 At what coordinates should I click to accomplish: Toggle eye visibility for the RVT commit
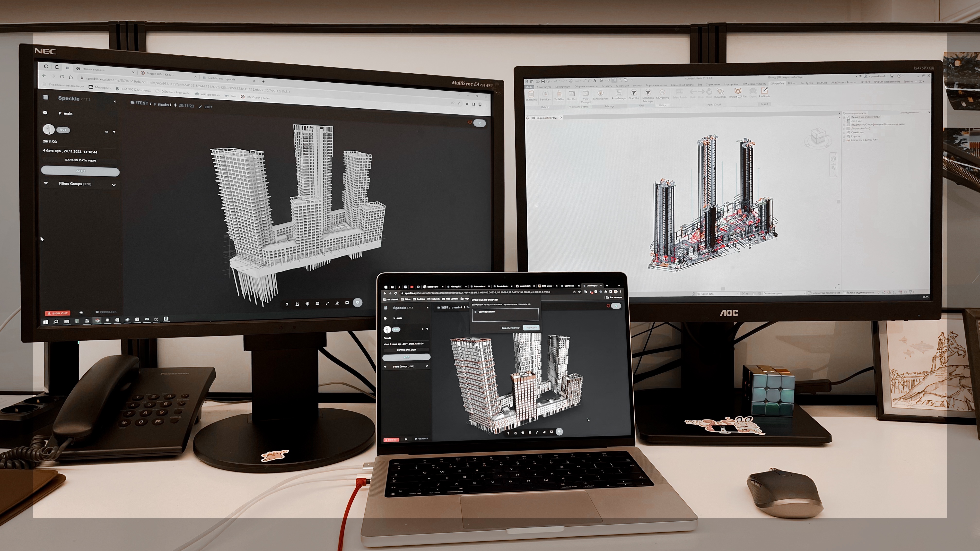tap(106, 132)
